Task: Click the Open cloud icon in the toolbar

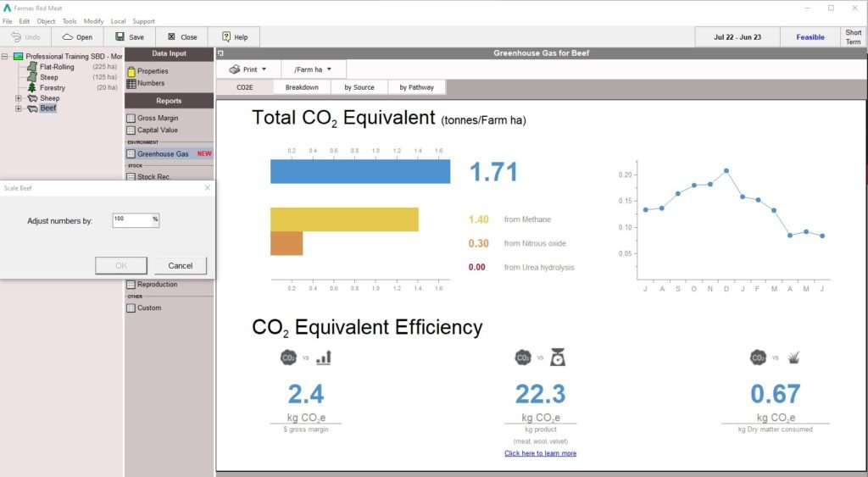Action: (68, 37)
